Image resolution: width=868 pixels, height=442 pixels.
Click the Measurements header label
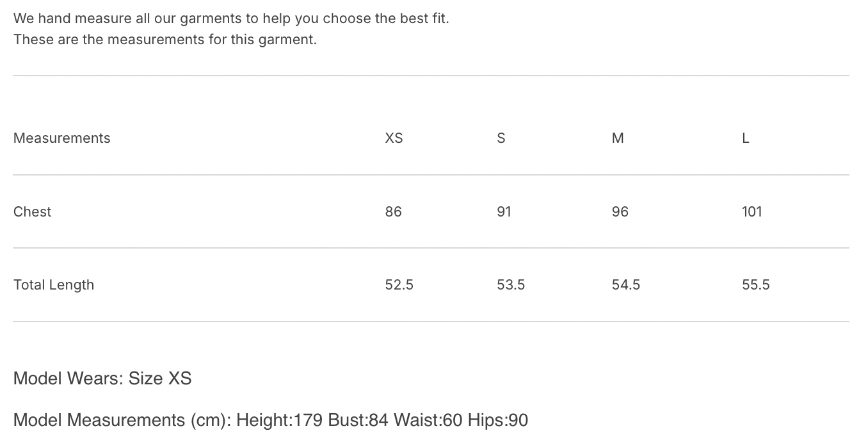click(61, 138)
